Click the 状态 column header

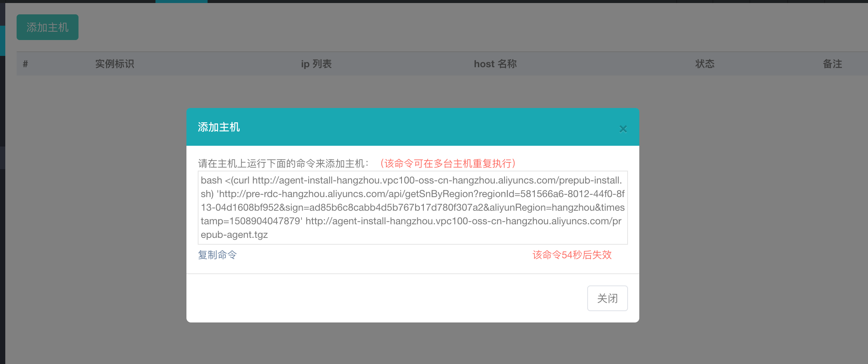click(705, 64)
